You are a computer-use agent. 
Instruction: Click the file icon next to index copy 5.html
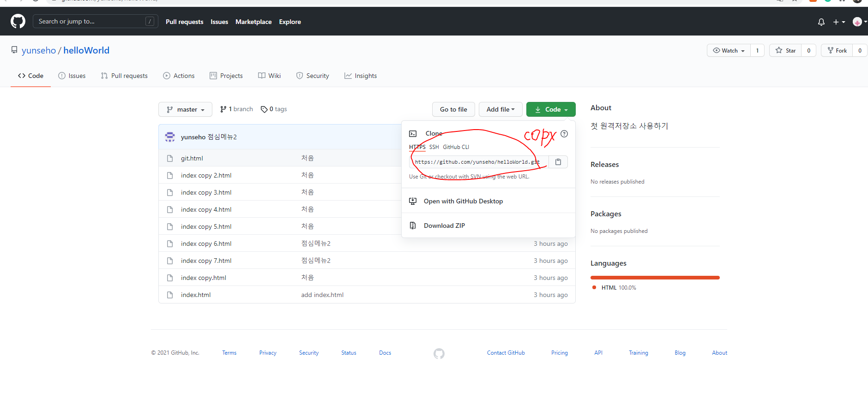coord(170,226)
